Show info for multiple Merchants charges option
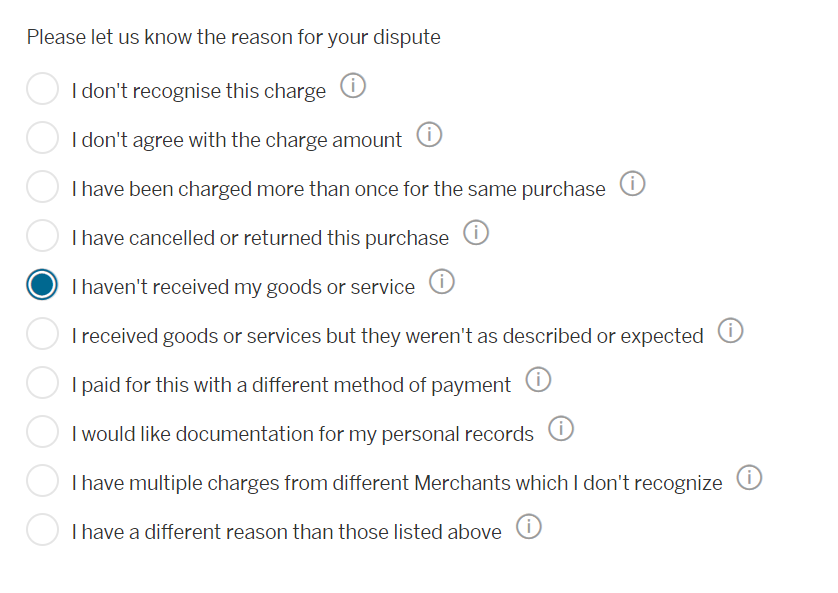The height and width of the screenshot is (593, 838). click(x=749, y=479)
